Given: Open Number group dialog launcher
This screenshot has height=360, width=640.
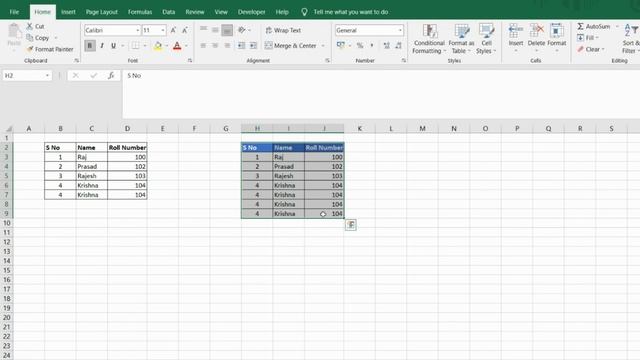Looking at the screenshot, I should (403, 60).
